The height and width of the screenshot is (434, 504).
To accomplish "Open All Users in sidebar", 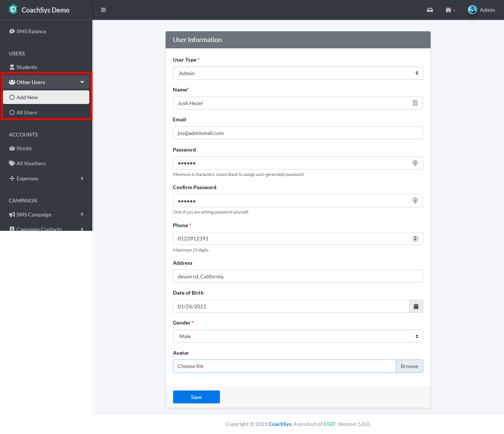I will [x=27, y=112].
